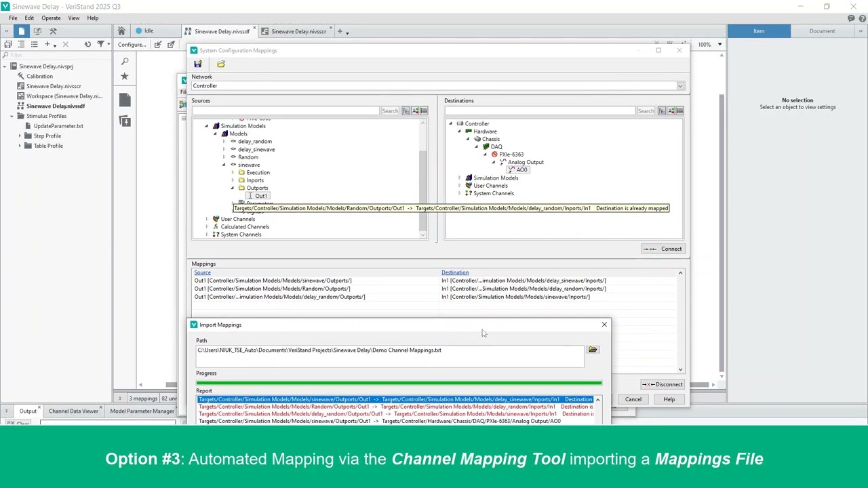The width and height of the screenshot is (868, 488).
Task: Click the favorites star icon in side strip
Action: click(x=125, y=77)
